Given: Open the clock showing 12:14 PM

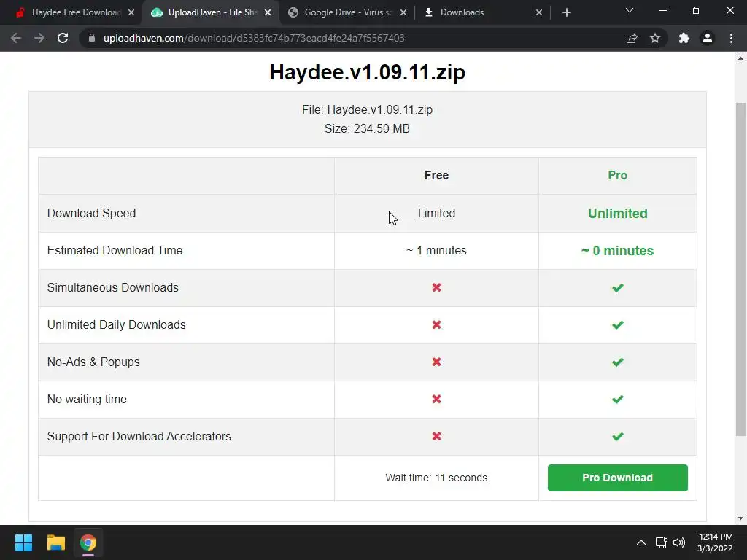Looking at the screenshot, I should (715, 542).
